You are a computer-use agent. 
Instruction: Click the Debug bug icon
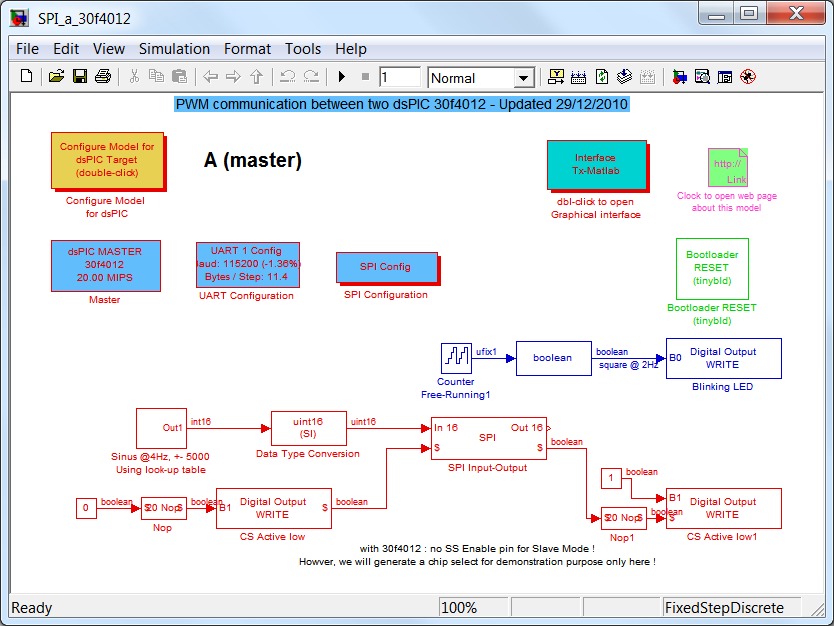point(748,77)
